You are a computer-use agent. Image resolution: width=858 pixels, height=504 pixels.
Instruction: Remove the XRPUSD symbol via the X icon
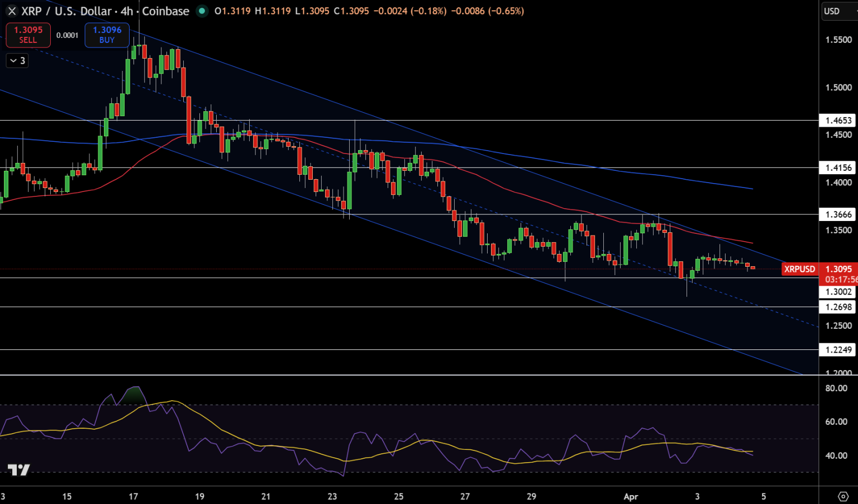pyautogui.click(x=11, y=11)
